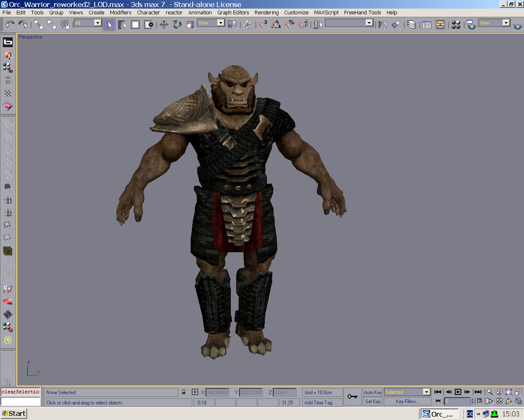The height and width of the screenshot is (420, 524).
Task: Expand the selection filter 'All' dropdown
Action: pyautogui.click(x=98, y=23)
